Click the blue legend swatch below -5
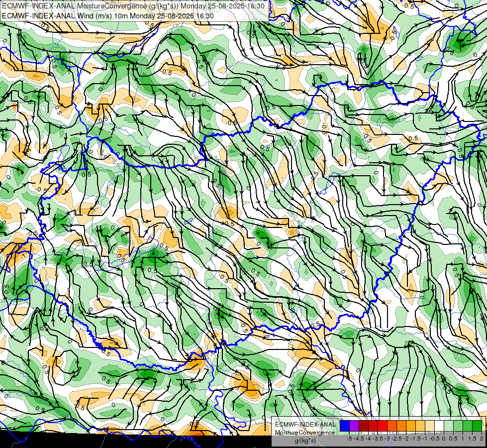Screen dimensions: 487x448 tap(345, 426)
